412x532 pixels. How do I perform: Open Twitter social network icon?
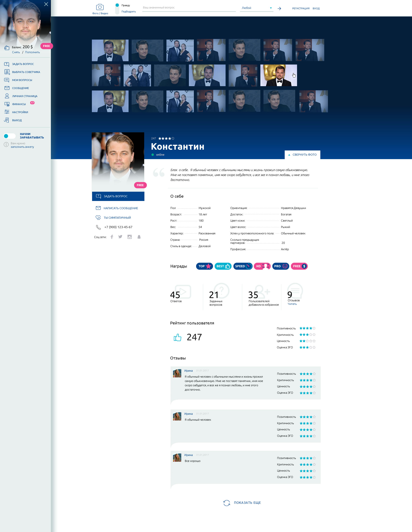[120, 237]
